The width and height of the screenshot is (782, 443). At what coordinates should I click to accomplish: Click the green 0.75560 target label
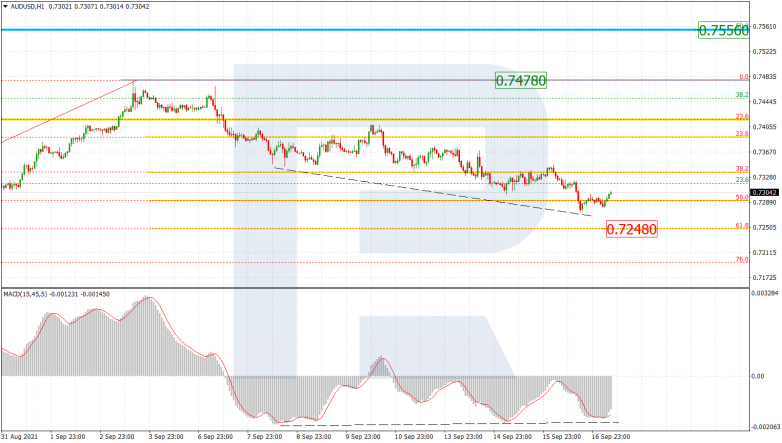pos(723,30)
